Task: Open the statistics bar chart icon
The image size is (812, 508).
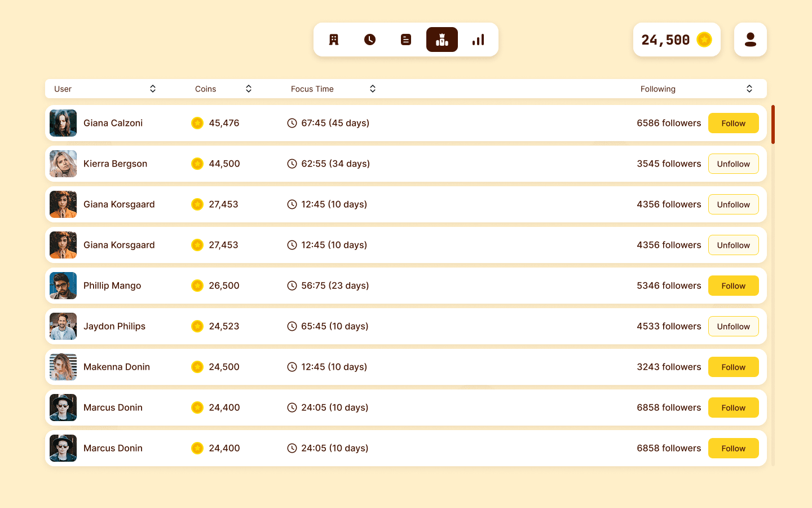Action: 478,40
